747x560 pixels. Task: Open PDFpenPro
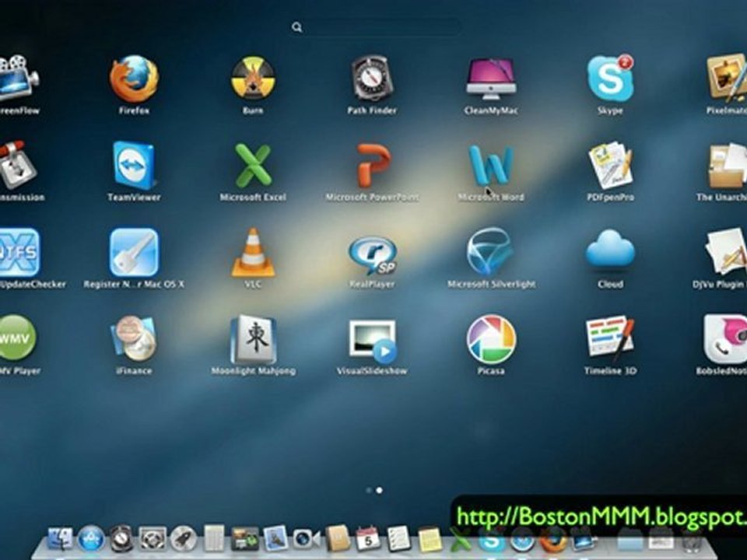(x=610, y=165)
